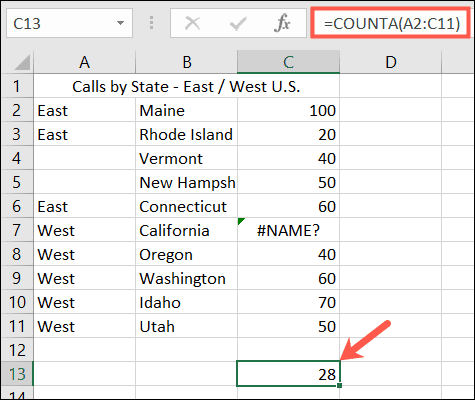Click the Cancel (X) formula icon
The width and height of the screenshot is (475, 400).
[x=192, y=23]
